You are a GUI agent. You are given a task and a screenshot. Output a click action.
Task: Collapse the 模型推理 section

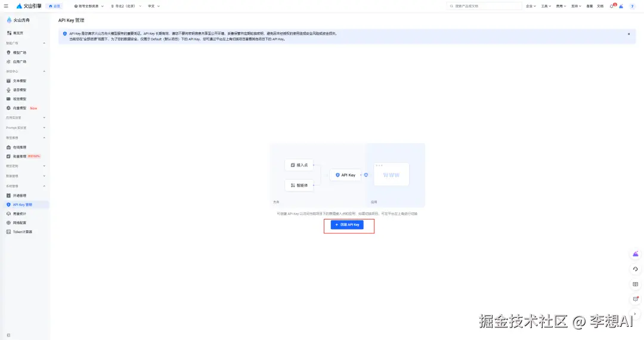pyautogui.click(x=44, y=138)
